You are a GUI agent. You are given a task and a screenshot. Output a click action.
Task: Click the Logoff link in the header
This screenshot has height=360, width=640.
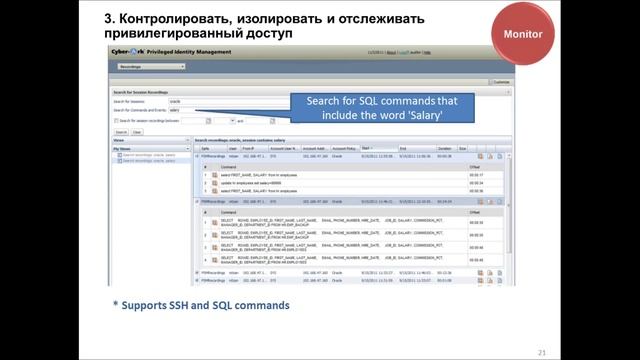[x=403, y=53]
